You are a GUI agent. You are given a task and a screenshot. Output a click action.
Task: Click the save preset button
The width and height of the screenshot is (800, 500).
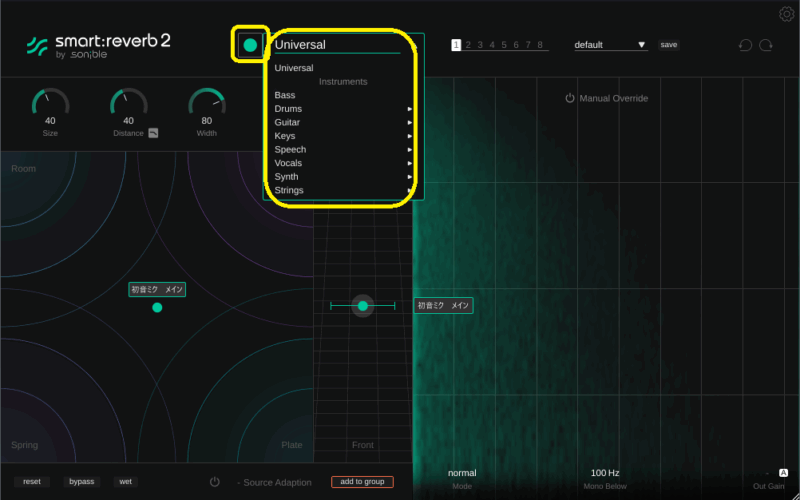668,45
